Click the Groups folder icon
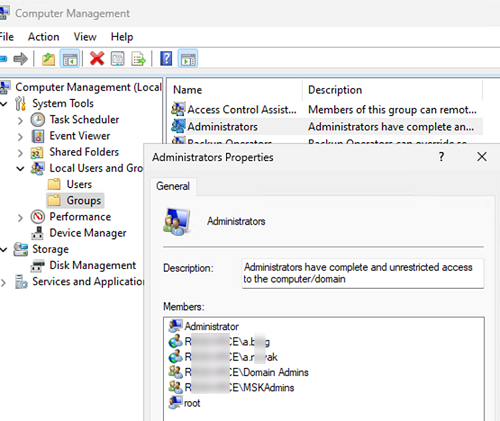Viewport: 500px width, 421px height. tap(54, 201)
